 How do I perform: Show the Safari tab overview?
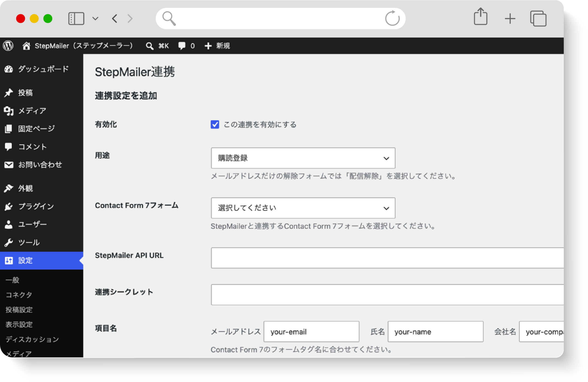538,19
